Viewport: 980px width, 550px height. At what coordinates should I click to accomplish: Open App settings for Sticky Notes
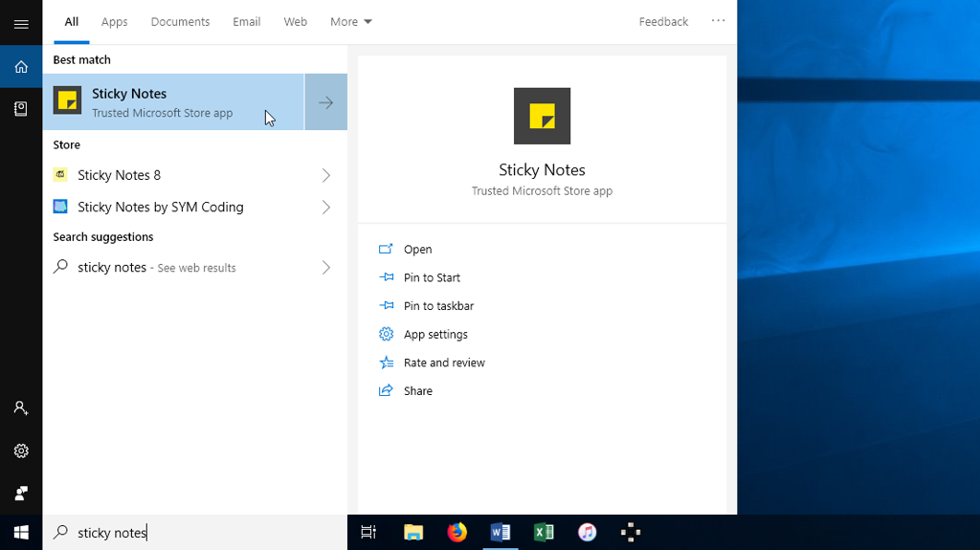(423, 335)
